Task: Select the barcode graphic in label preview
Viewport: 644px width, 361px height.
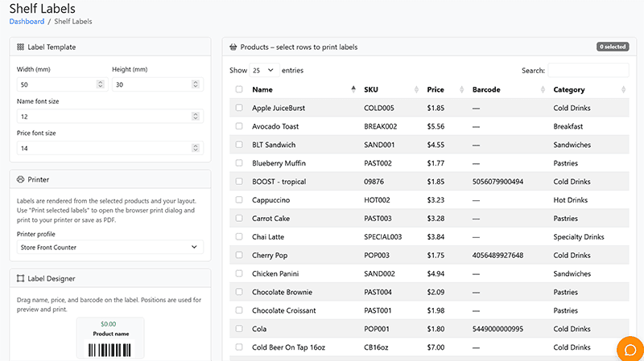Action: (109, 350)
